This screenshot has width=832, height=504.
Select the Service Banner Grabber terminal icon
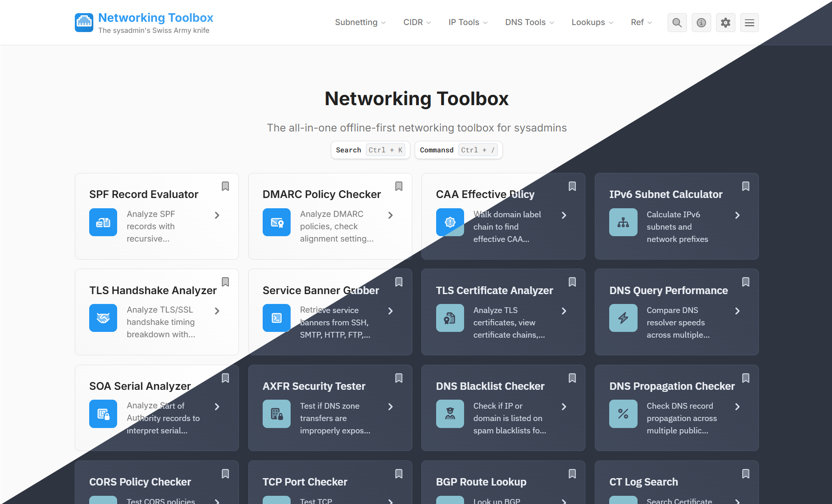(277, 318)
